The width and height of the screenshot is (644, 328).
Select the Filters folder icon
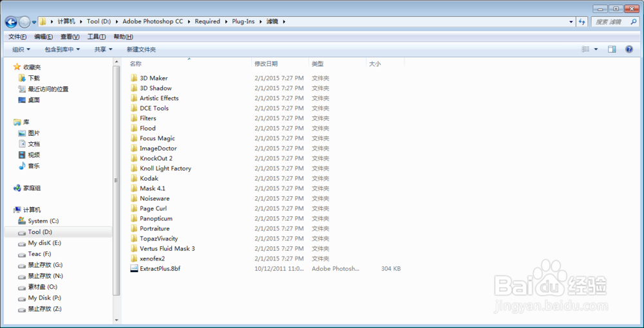(134, 118)
